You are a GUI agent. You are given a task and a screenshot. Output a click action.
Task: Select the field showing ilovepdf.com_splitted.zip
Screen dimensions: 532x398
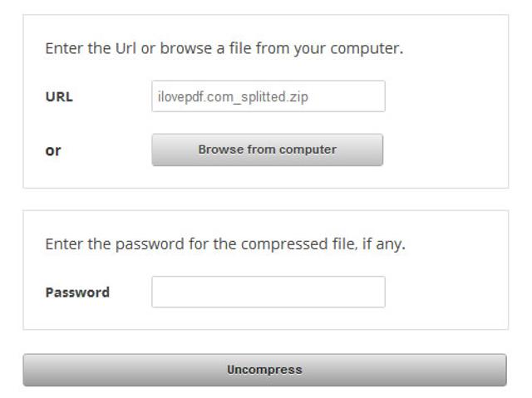(x=268, y=96)
